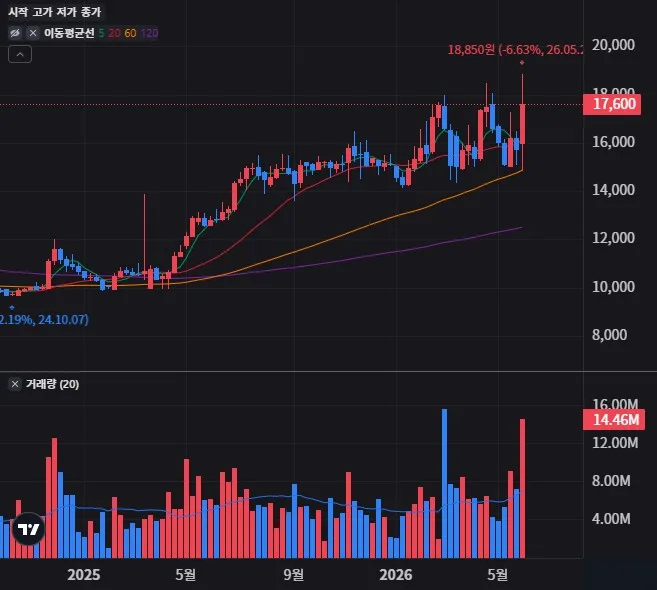Click the 8.00M volume axis label
Image resolution: width=657 pixels, height=590 pixels.
pos(611,481)
